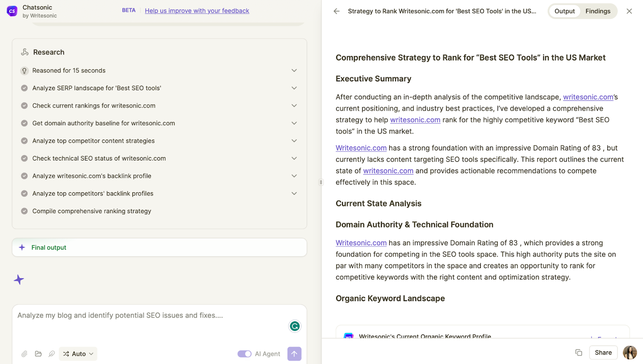The image size is (643, 364).
Task: Click the 'Domain Authority & Technical Foundation' heading
Action: (414, 225)
